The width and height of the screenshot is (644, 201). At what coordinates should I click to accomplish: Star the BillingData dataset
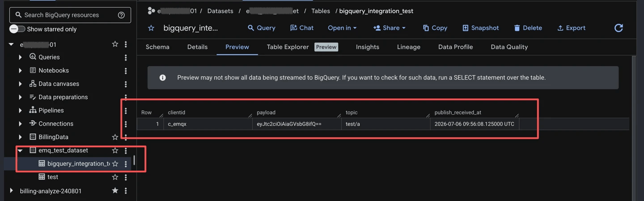pyautogui.click(x=115, y=137)
